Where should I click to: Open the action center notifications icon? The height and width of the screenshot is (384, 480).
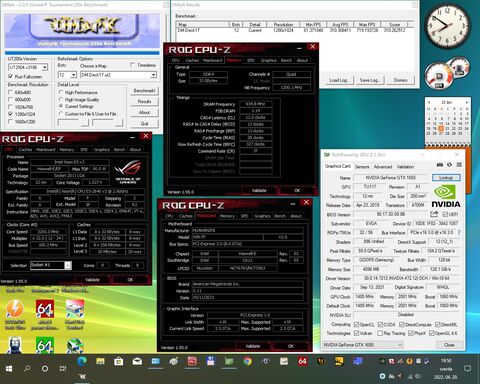coord(467,368)
